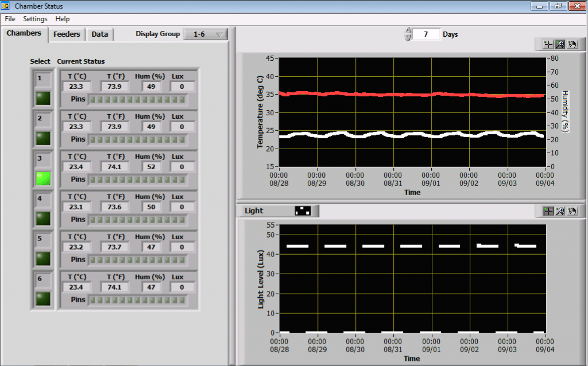Open the File menu
The height and width of the screenshot is (366, 588).
(10, 19)
